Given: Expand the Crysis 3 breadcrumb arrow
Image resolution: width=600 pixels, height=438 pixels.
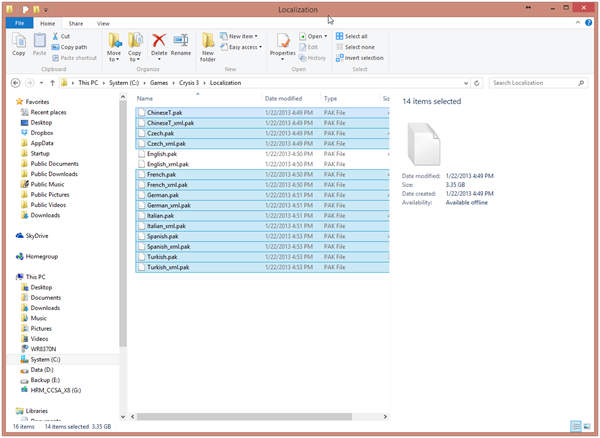Looking at the screenshot, I should [x=205, y=83].
